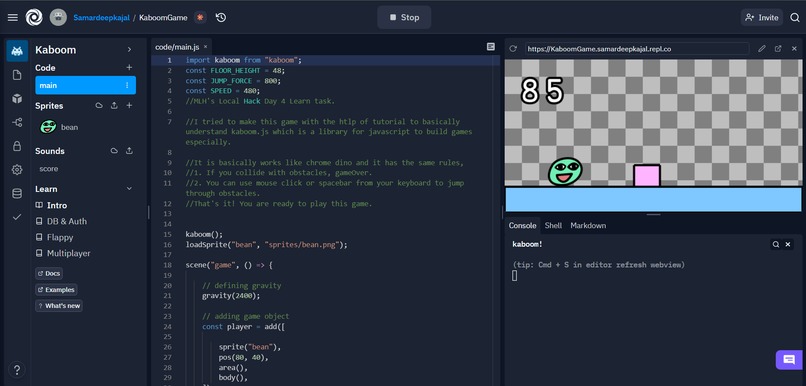The image size is (806, 386).
Task: Switch to the Markdown tab
Action: (x=588, y=226)
